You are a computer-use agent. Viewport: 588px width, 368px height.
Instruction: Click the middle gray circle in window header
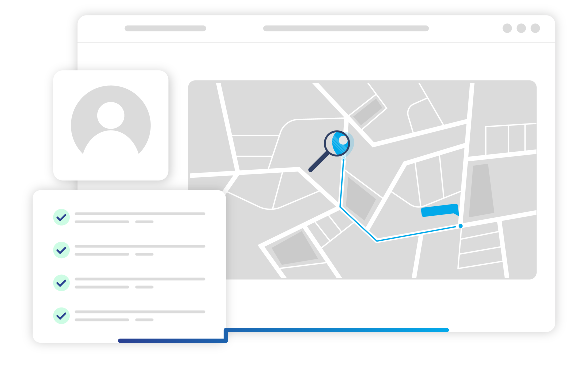[x=521, y=28]
